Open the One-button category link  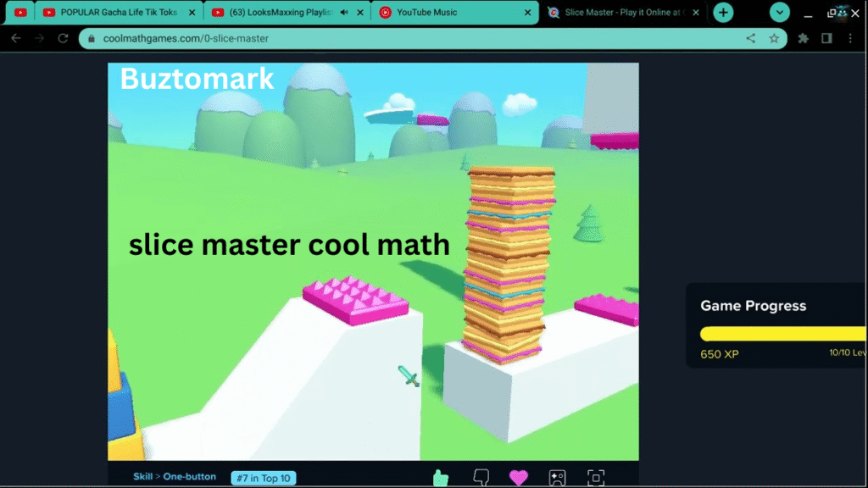click(x=189, y=476)
